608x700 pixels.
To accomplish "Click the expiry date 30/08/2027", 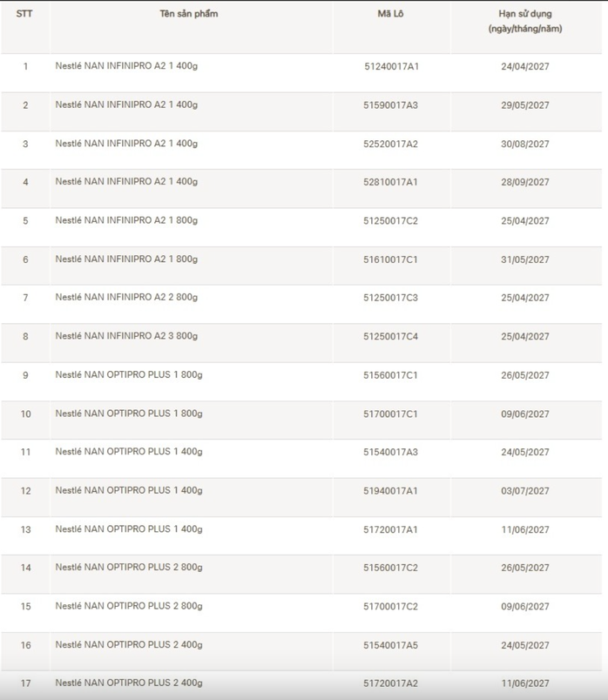I will pyautogui.click(x=524, y=144).
